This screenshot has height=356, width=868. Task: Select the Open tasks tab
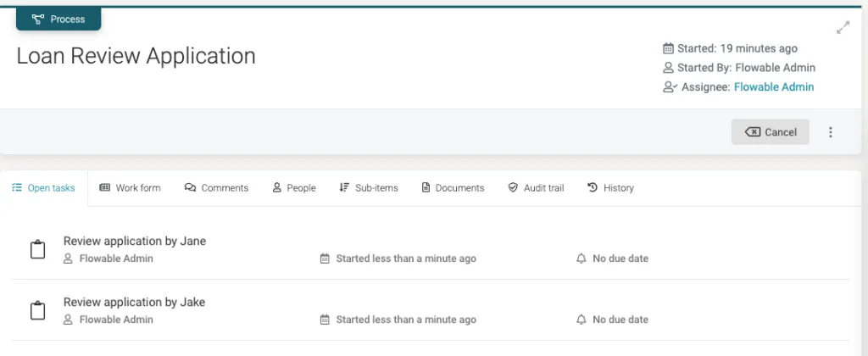pyautogui.click(x=43, y=187)
